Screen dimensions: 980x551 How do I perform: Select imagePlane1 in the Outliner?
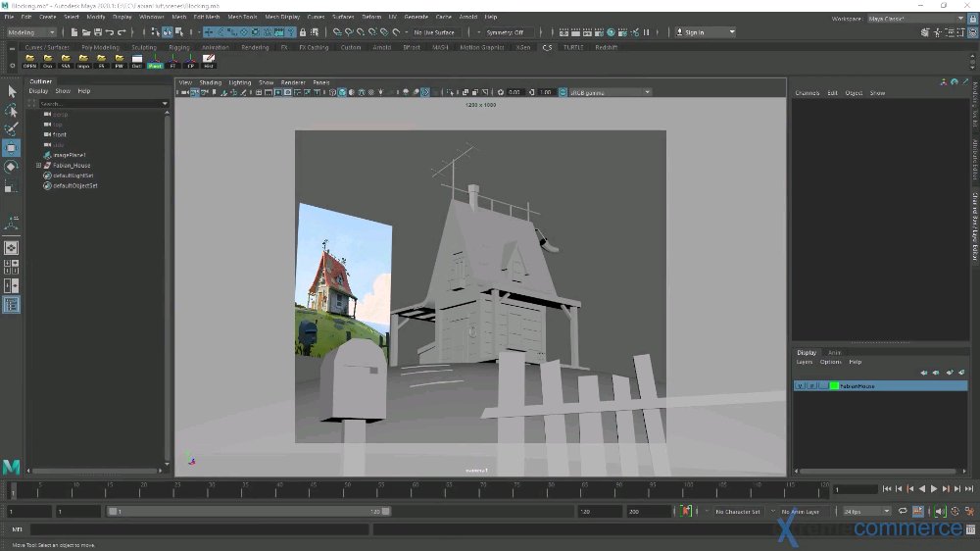click(69, 155)
